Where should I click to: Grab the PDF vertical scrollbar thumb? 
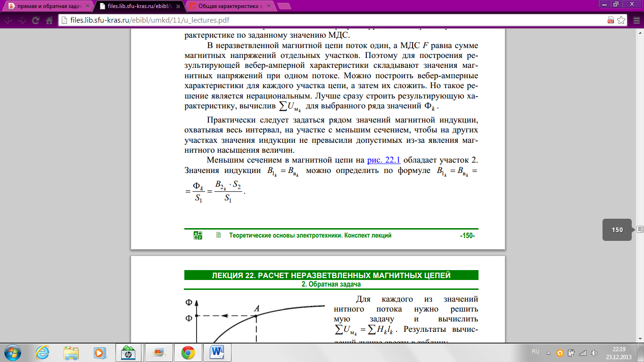coord(640,230)
